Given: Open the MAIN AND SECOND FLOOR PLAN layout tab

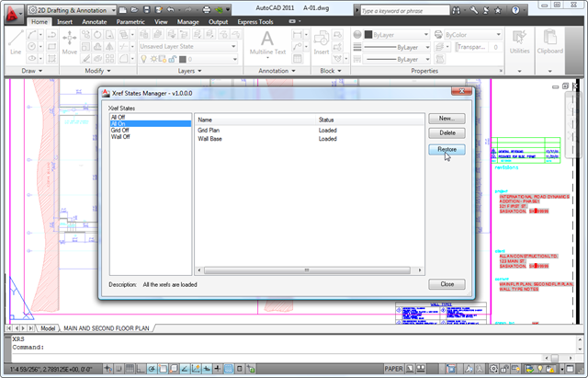Looking at the screenshot, I should click(107, 328).
